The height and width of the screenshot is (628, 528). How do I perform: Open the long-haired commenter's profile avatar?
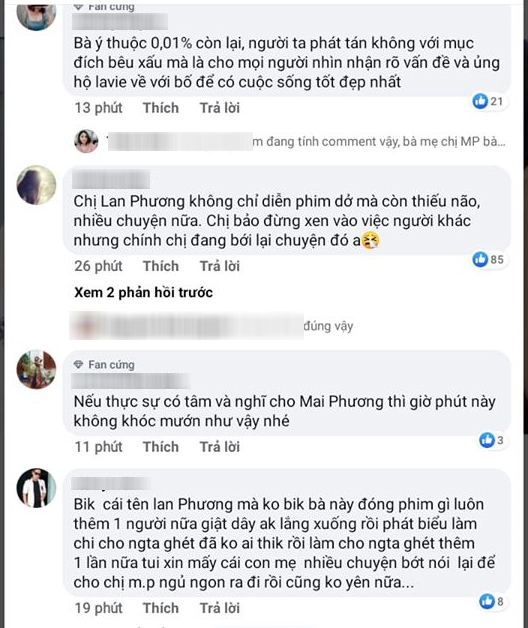pyautogui.click(x=36, y=185)
